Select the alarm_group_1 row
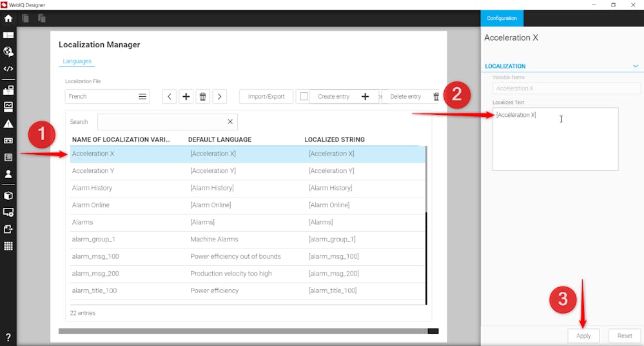The width and height of the screenshot is (644, 346). pos(248,239)
